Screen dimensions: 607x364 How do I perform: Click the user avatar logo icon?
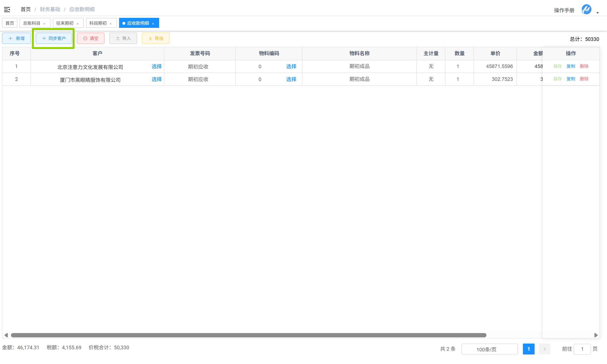586,10
